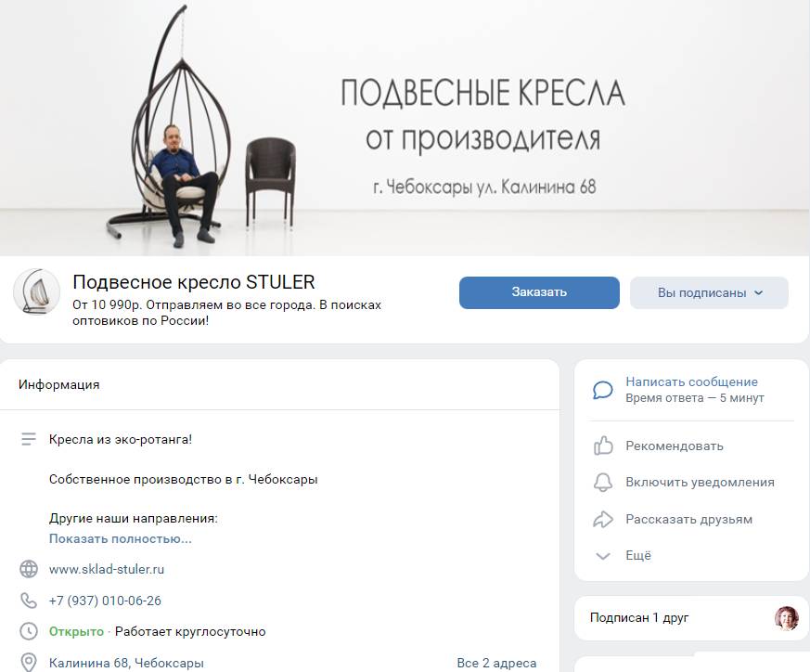Expand the Ещё menu

coord(638,555)
